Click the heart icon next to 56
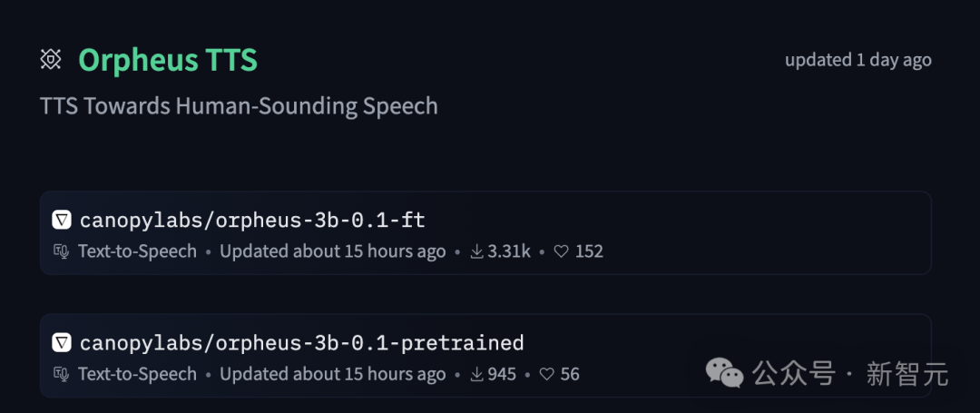The height and width of the screenshot is (413, 980). pos(547,374)
